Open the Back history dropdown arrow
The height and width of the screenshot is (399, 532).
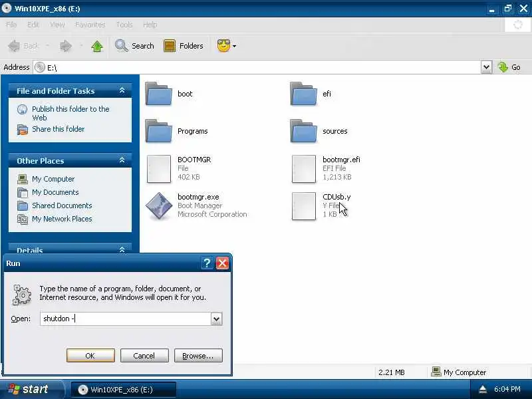point(47,45)
